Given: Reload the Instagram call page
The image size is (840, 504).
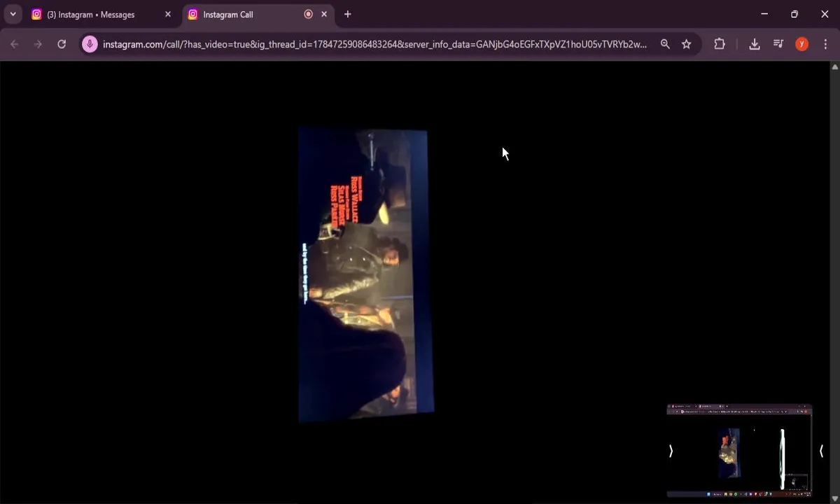Looking at the screenshot, I should 62,44.
